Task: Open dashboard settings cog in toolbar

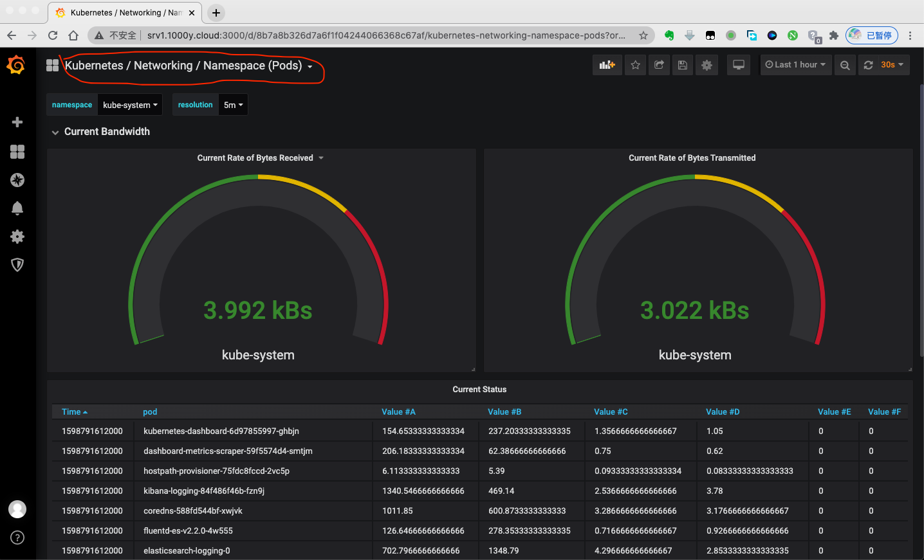Action: pyautogui.click(x=707, y=65)
